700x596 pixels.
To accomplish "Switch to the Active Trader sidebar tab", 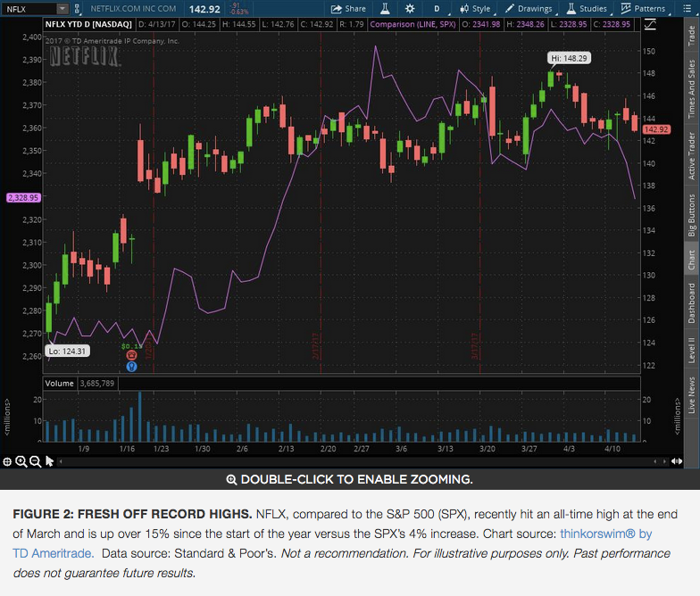I will pyautogui.click(x=691, y=156).
